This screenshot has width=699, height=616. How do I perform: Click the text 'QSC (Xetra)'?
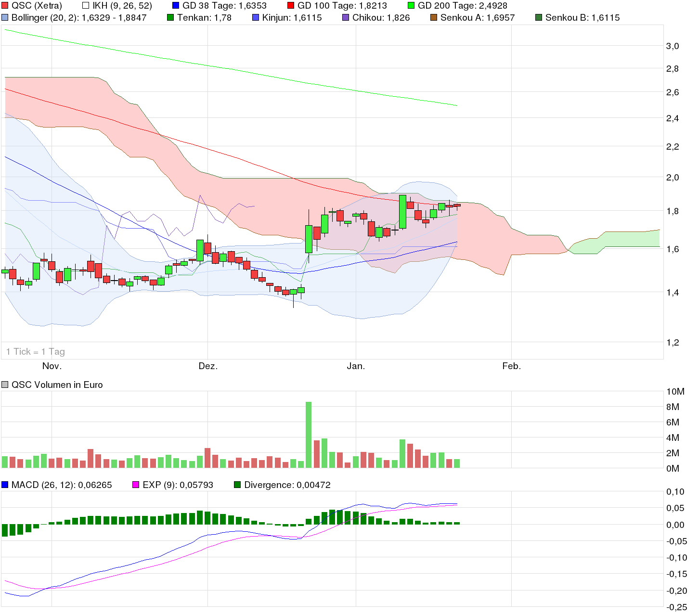point(37,6)
